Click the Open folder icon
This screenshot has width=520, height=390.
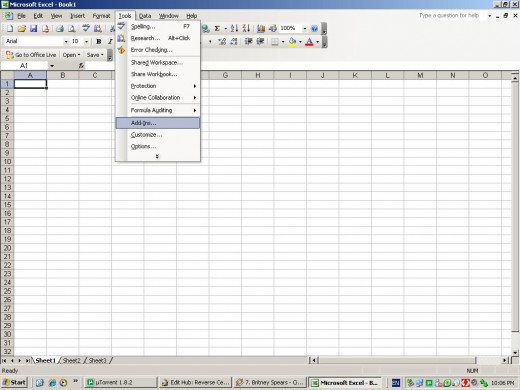(x=22, y=29)
